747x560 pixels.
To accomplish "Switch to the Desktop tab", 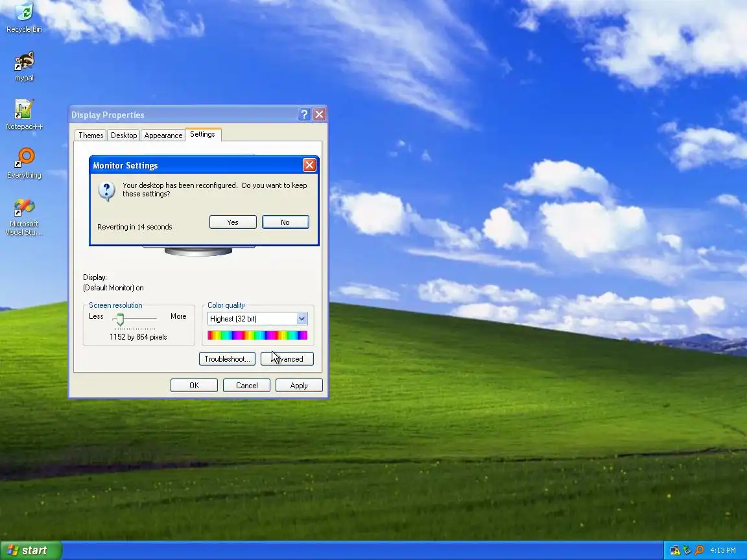I will (x=124, y=135).
